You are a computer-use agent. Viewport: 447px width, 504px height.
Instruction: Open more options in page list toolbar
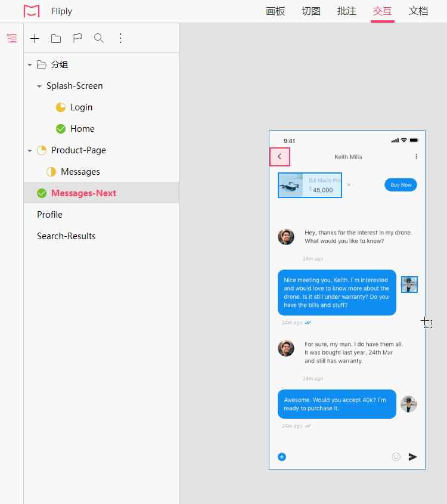(x=120, y=38)
